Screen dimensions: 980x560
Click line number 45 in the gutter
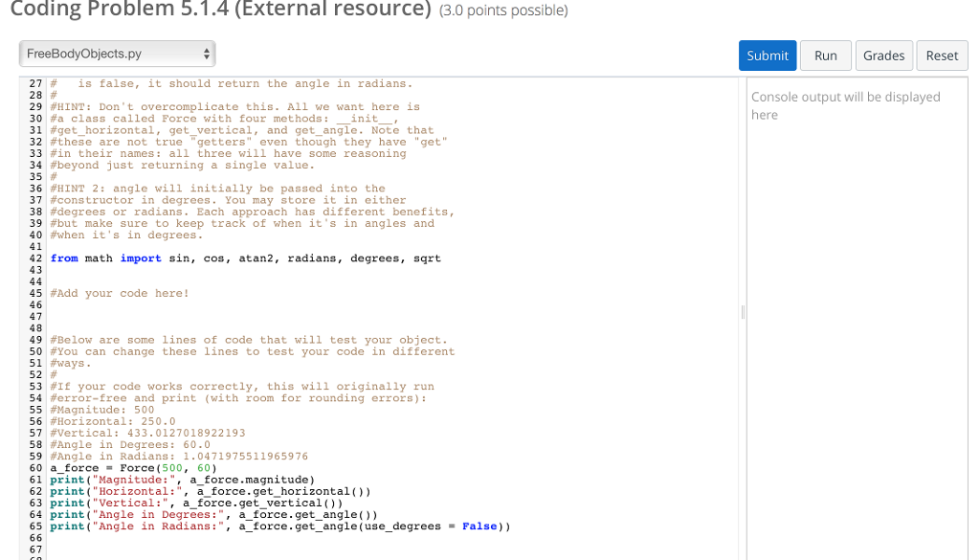[x=35, y=293]
